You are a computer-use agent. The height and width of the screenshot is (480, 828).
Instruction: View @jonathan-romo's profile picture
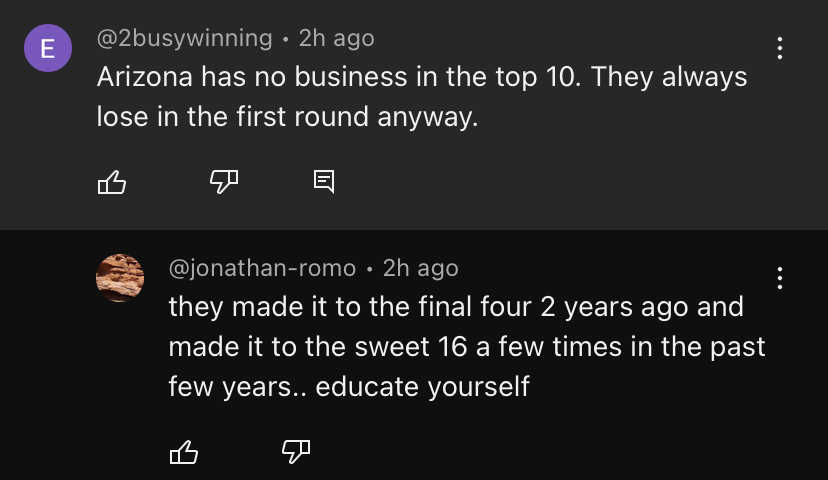(120, 277)
